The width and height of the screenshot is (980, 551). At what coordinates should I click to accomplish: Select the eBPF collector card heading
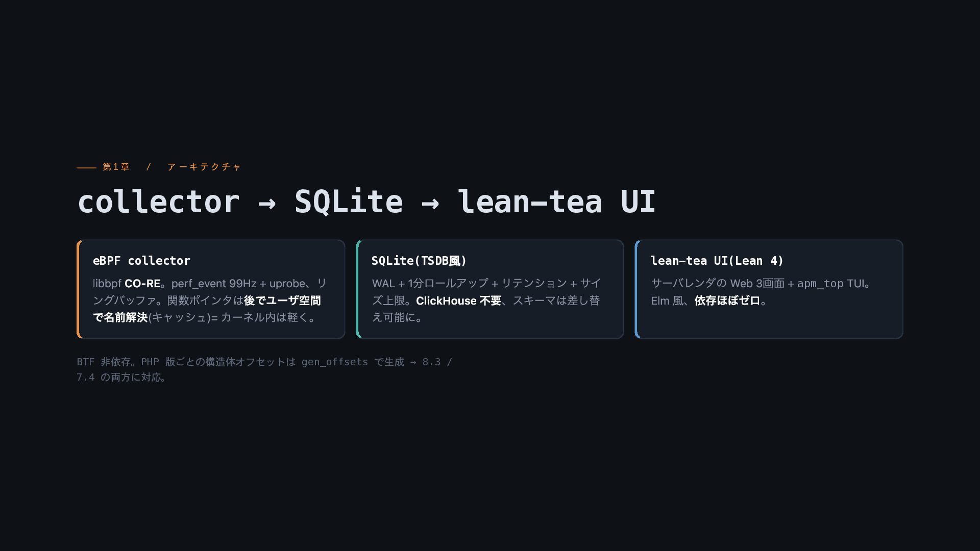pyautogui.click(x=141, y=261)
